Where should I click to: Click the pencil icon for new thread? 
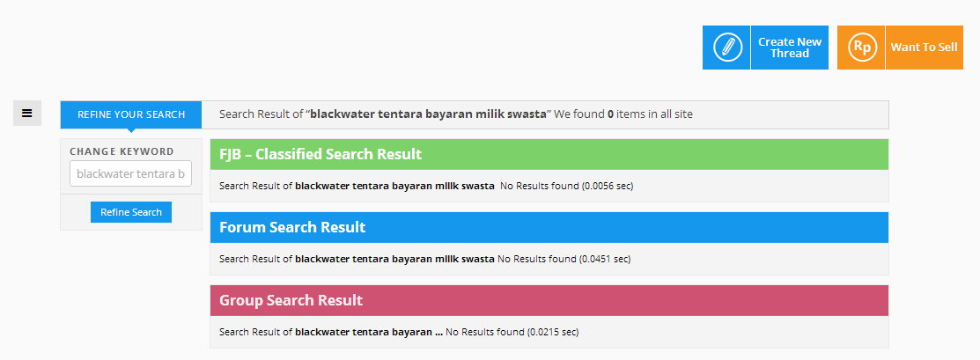coord(726,48)
